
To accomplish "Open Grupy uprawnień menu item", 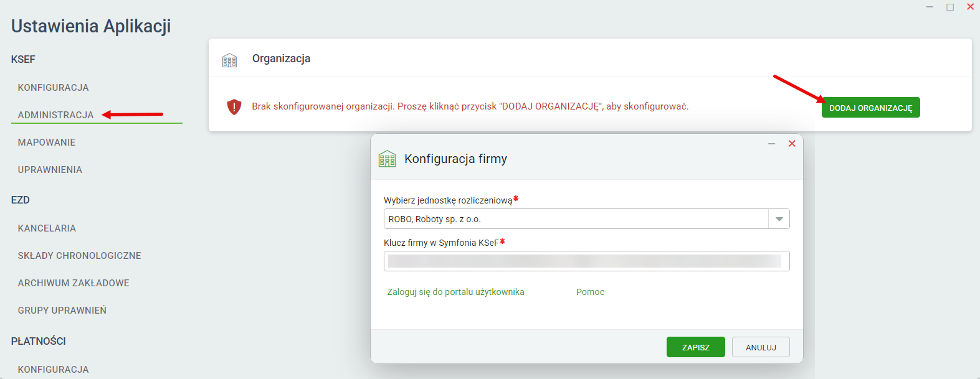I will [x=62, y=311].
